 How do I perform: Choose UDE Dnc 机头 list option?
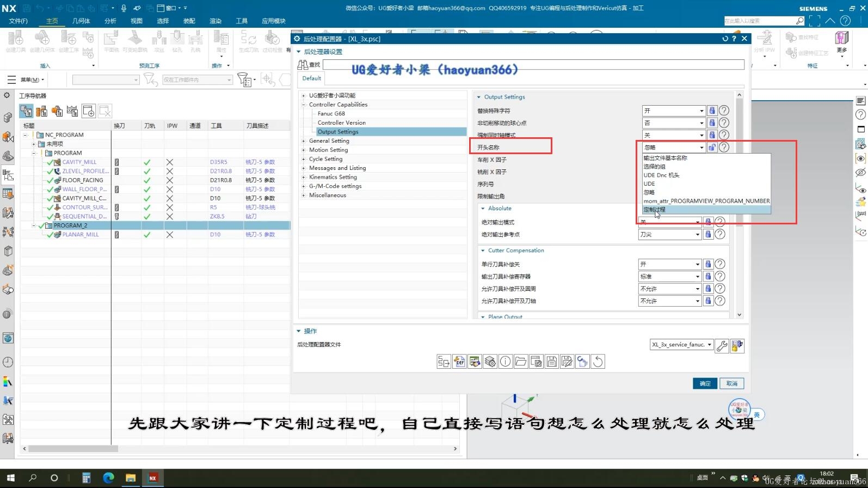click(706, 175)
